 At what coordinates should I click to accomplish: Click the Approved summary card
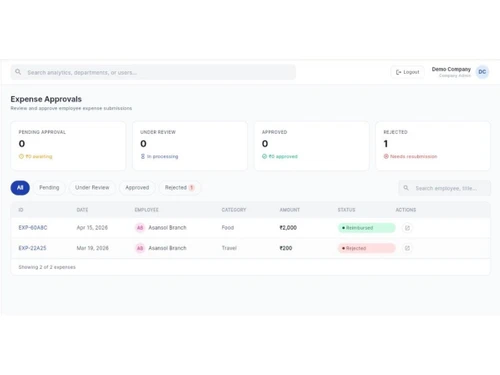tap(312, 146)
